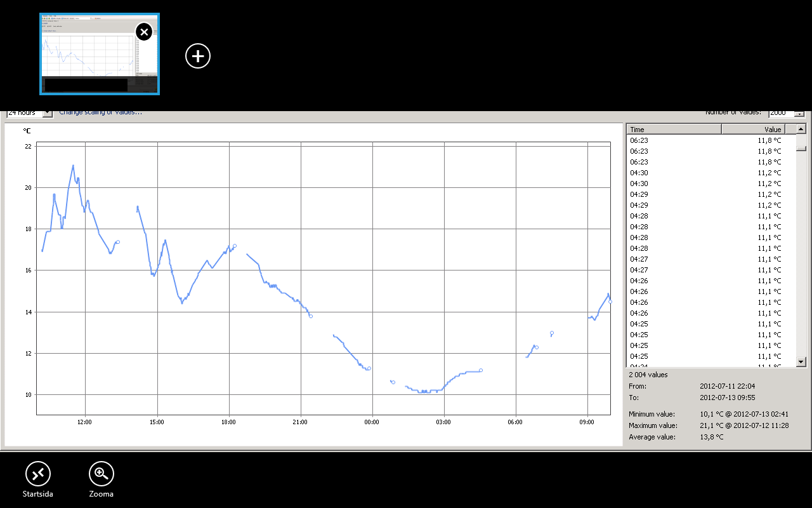Screen dimensions: 812x508
Task: Go to Startsida home screen
Action: [x=38, y=474]
